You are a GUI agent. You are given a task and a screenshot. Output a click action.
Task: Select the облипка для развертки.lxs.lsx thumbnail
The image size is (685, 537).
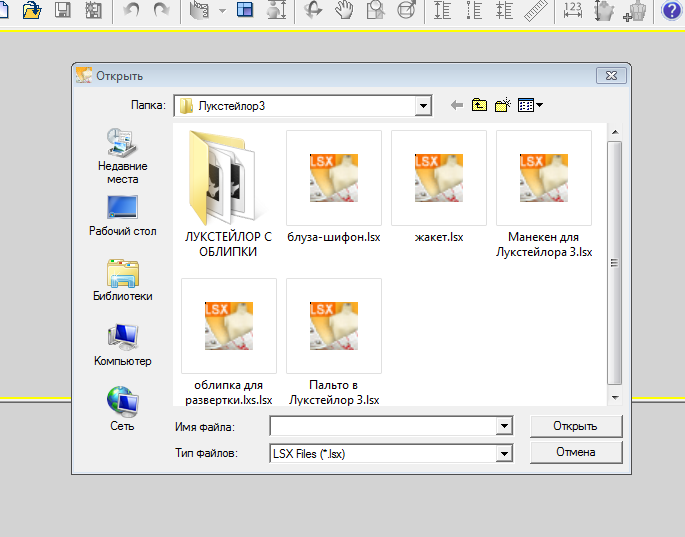tap(229, 326)
